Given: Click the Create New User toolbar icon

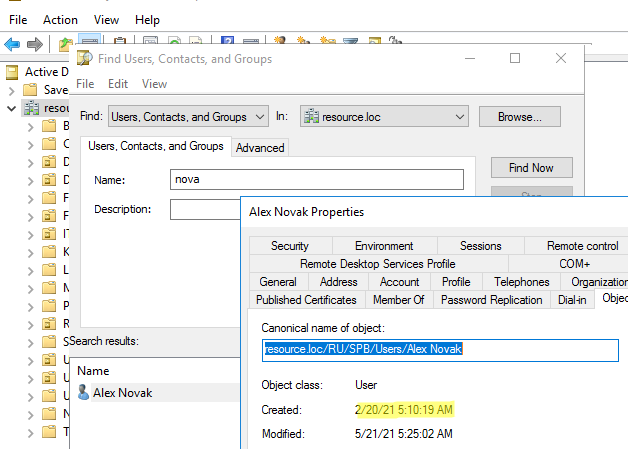Looking at the screenshot, I should [x=280, y=40].
